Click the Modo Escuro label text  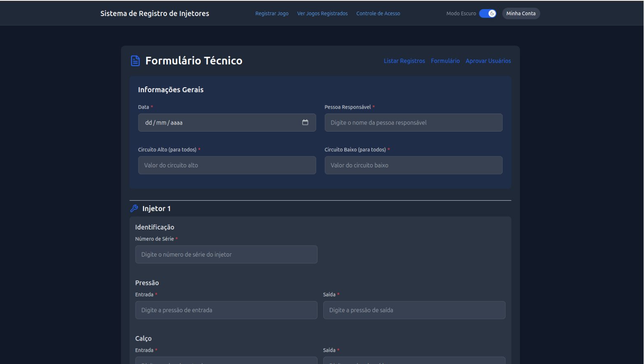461,14
